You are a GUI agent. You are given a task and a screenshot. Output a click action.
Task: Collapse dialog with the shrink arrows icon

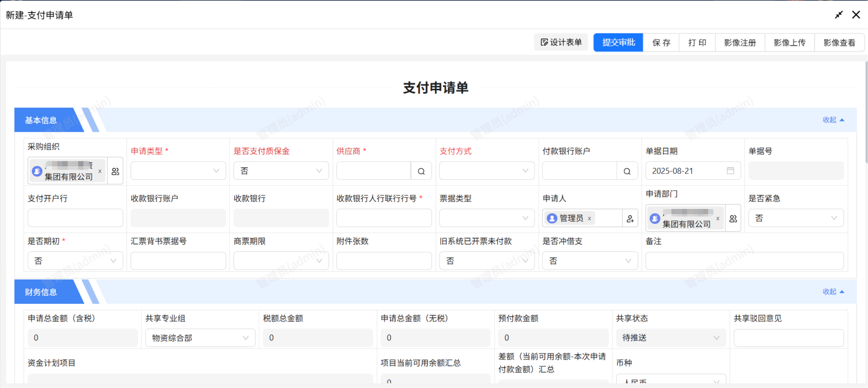[839, 15]
